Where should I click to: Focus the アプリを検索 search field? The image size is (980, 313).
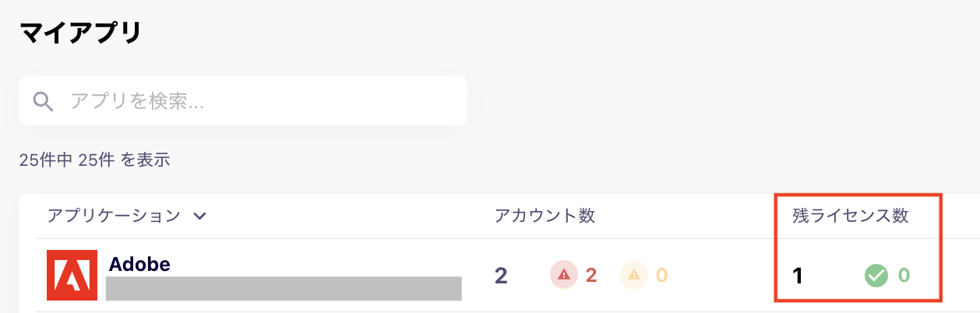[243, 100]
